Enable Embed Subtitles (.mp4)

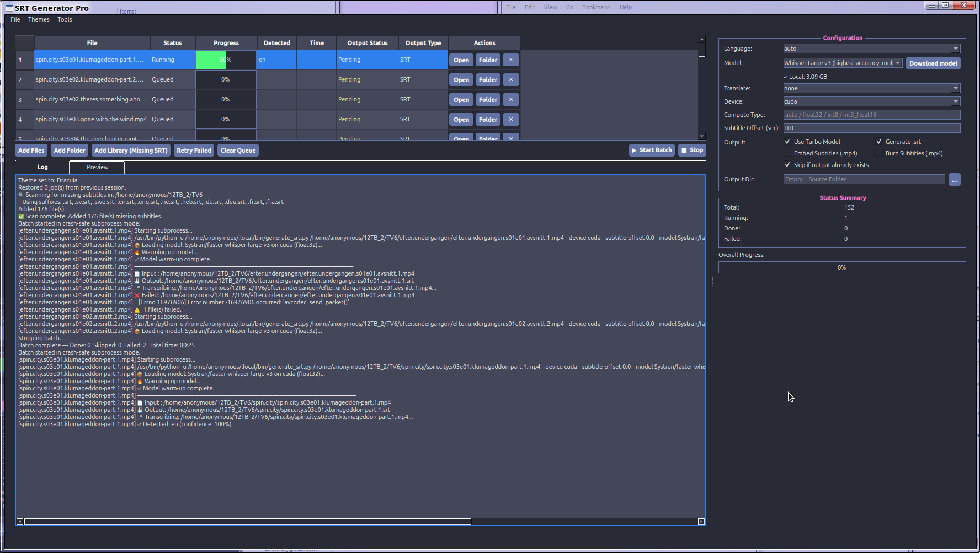click(x=787, y=153)
